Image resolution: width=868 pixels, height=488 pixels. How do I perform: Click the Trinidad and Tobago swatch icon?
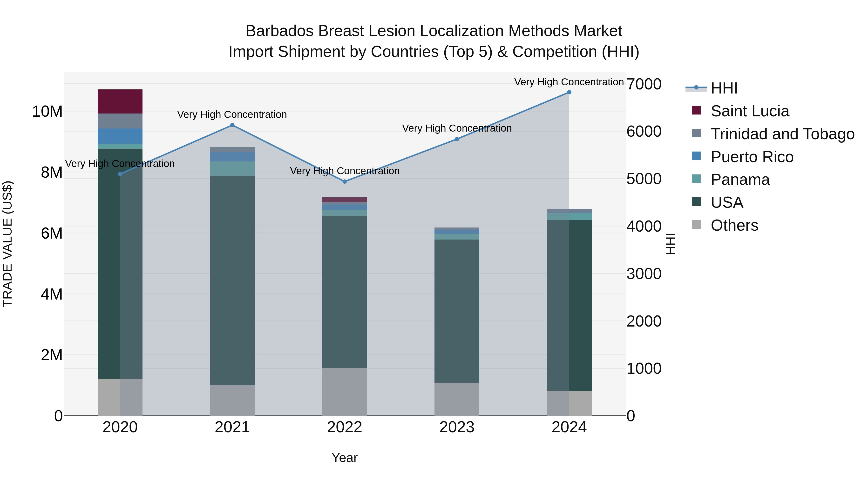click(x=696, y=133)
